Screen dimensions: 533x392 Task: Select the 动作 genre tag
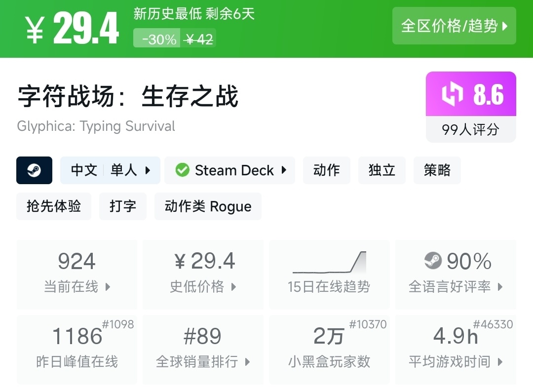[x=327, y=170]
